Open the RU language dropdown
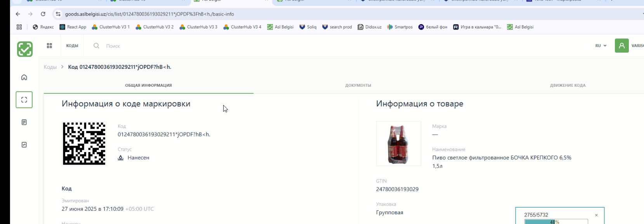 [x=601, y=45]
